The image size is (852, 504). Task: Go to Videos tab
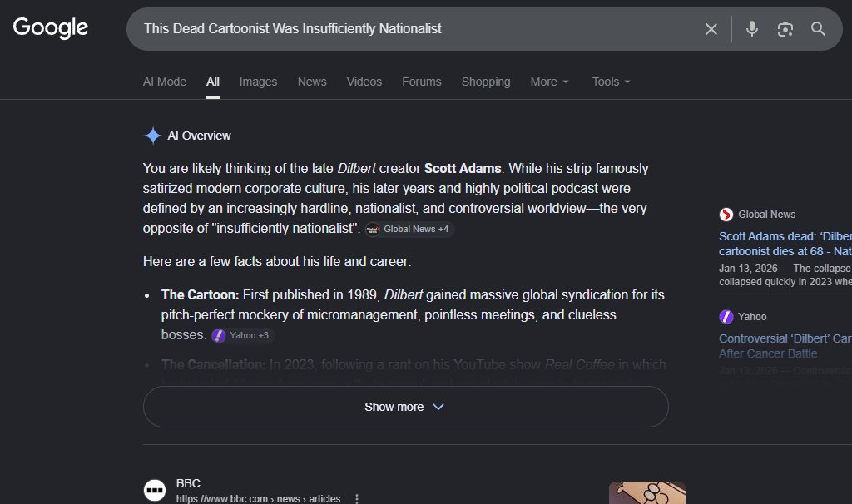364,82
